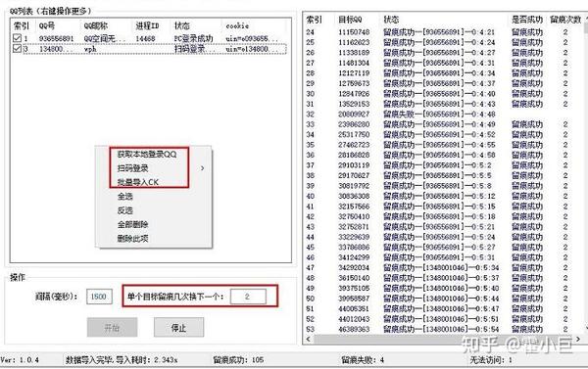The height and width of the screenshot is (369, 588).
Task: Select result row with target 34124299
Action: tap(443, 257)
